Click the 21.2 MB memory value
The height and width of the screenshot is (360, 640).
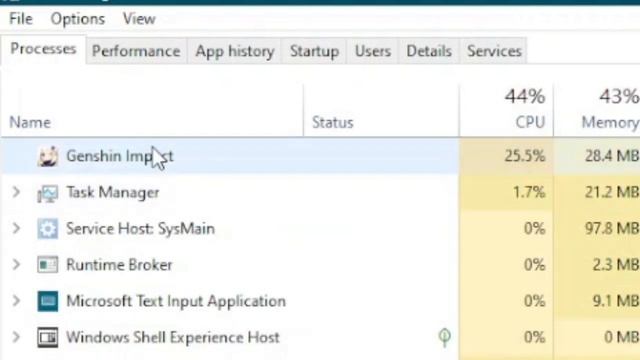pos(611,192)
